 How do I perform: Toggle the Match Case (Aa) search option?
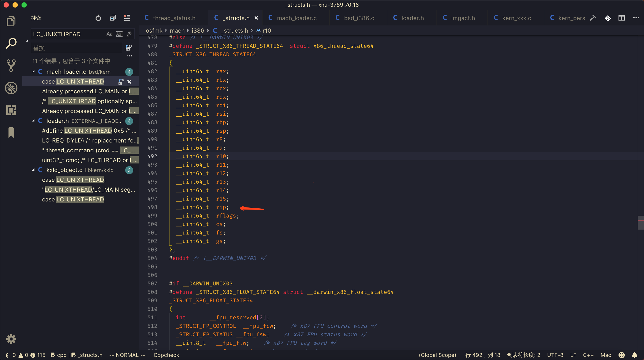pyautogui.click(x=109, y=34)
